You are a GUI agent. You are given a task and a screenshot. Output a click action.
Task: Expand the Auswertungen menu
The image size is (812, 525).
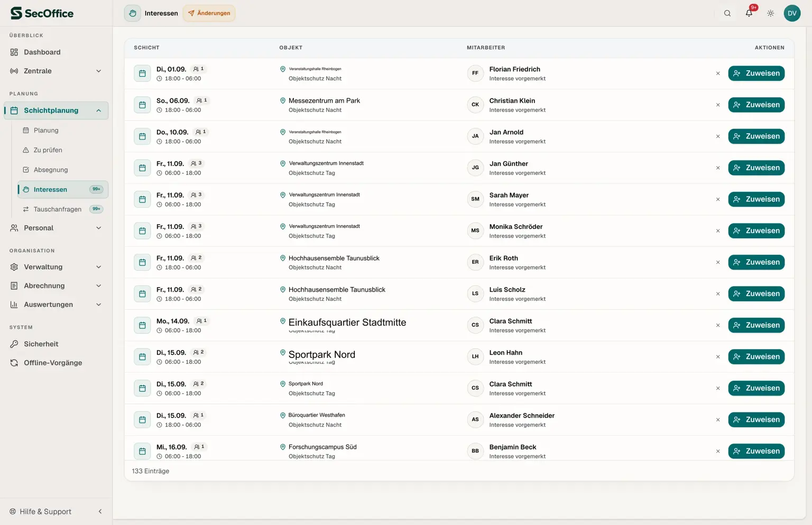tap(56, 305)
